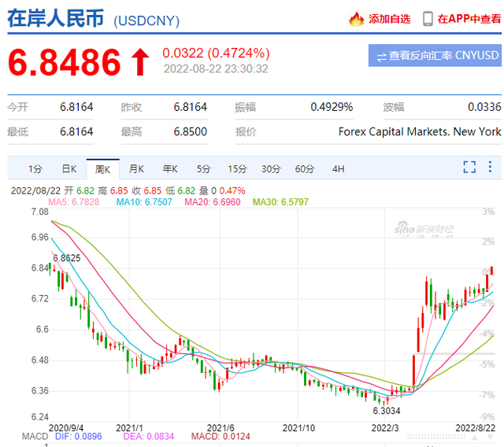This screenshot has height=447, width=504.
Task: Click the phone icon for APP view
Action: tap(428, 18)
